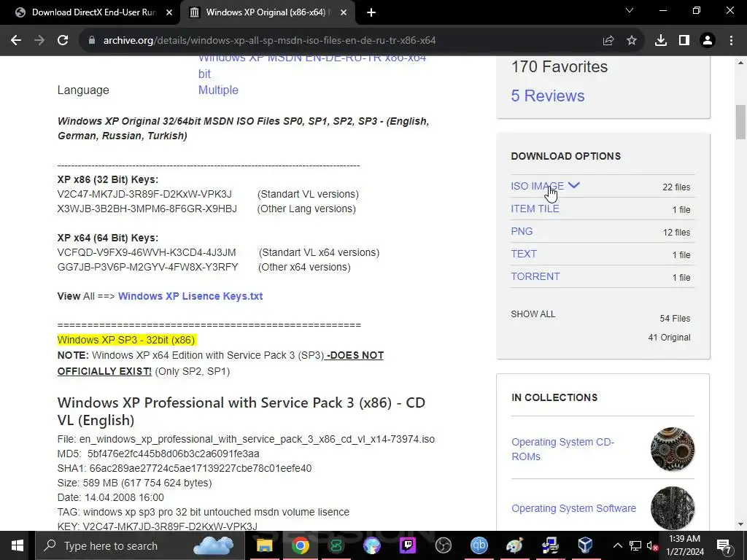Image resolution: width=747 pixels, height=560 pixels.
Task: Bookmark this page with the star icon
Action: [632, 41]
